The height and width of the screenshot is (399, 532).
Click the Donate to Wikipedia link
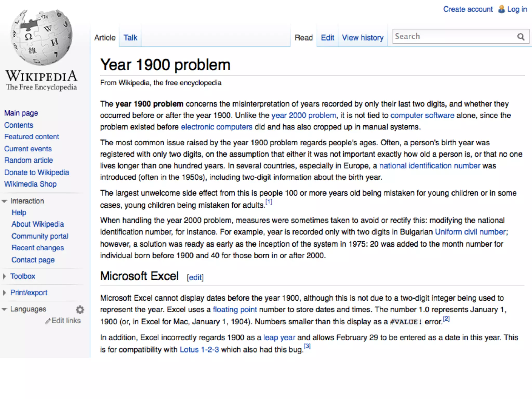pos(37,172)
